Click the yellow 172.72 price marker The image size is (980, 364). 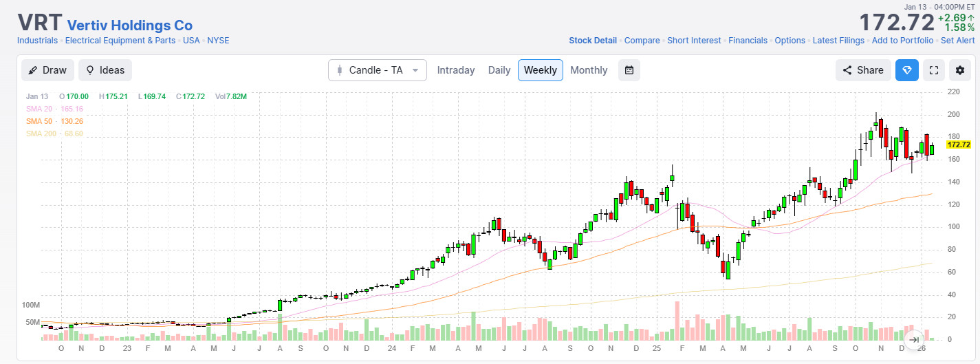point(958,144)
